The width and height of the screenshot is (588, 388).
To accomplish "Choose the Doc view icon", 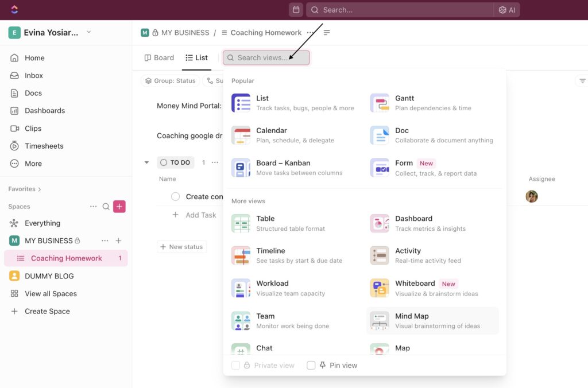I will pos(380,135).
